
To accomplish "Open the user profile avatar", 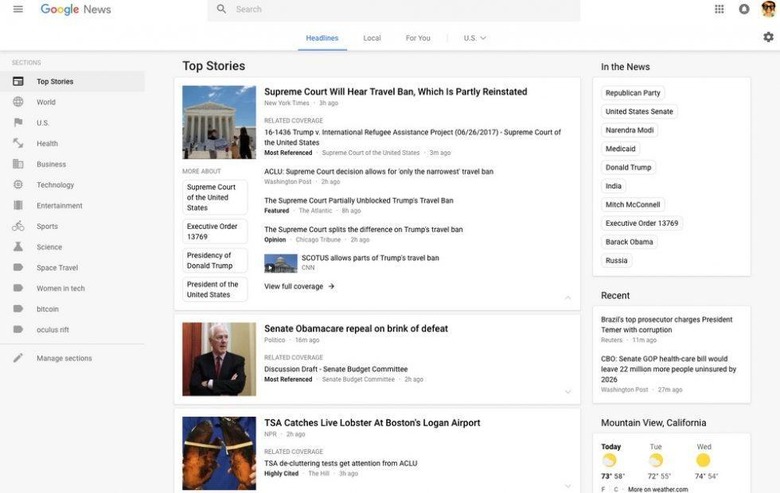I will click(x=769, y=8).
